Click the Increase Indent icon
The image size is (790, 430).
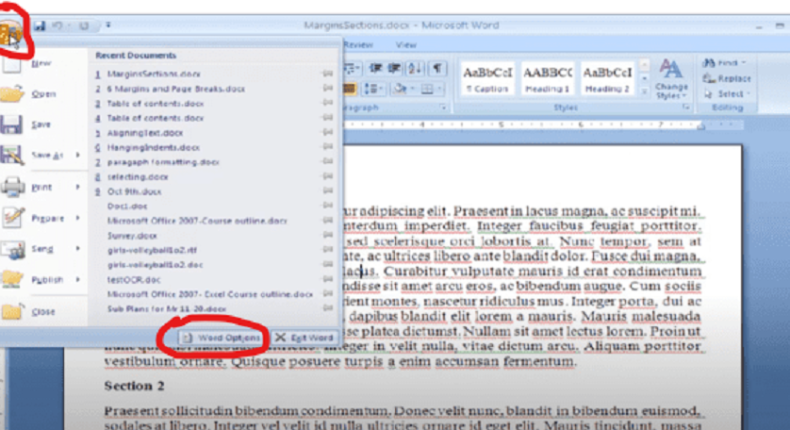tap(394, 68)
